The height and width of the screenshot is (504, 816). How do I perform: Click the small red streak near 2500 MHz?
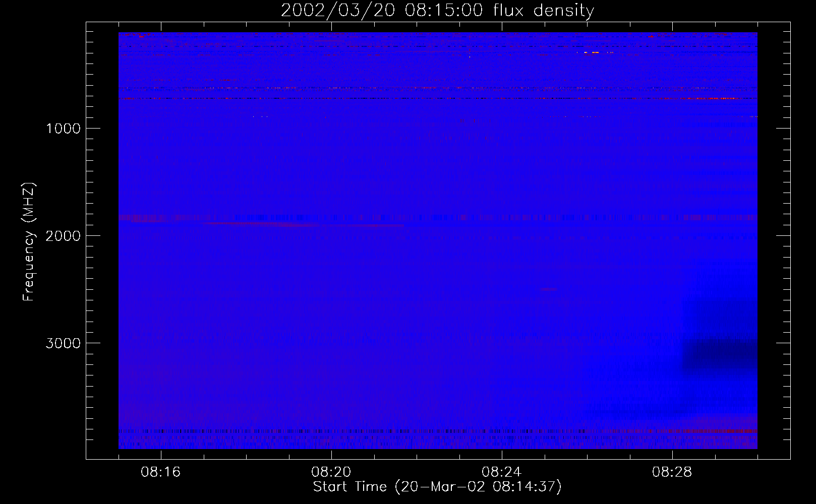point(549,289)
